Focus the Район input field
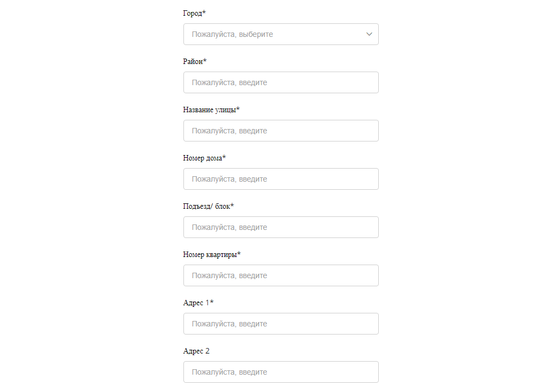 [281, 82]
